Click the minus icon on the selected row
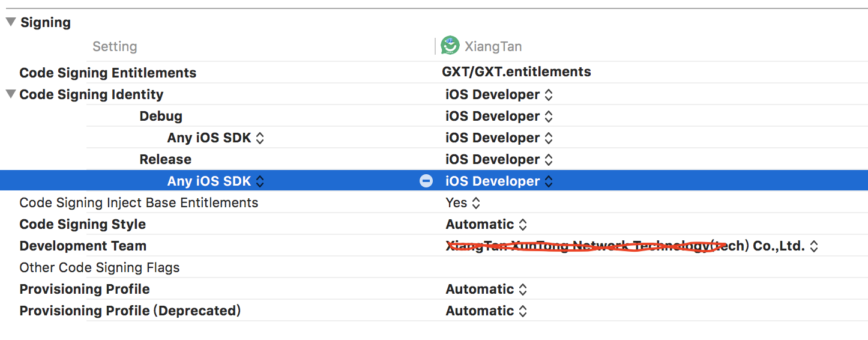This screenshot has width=868, height=340. click(x=426, y=181)
